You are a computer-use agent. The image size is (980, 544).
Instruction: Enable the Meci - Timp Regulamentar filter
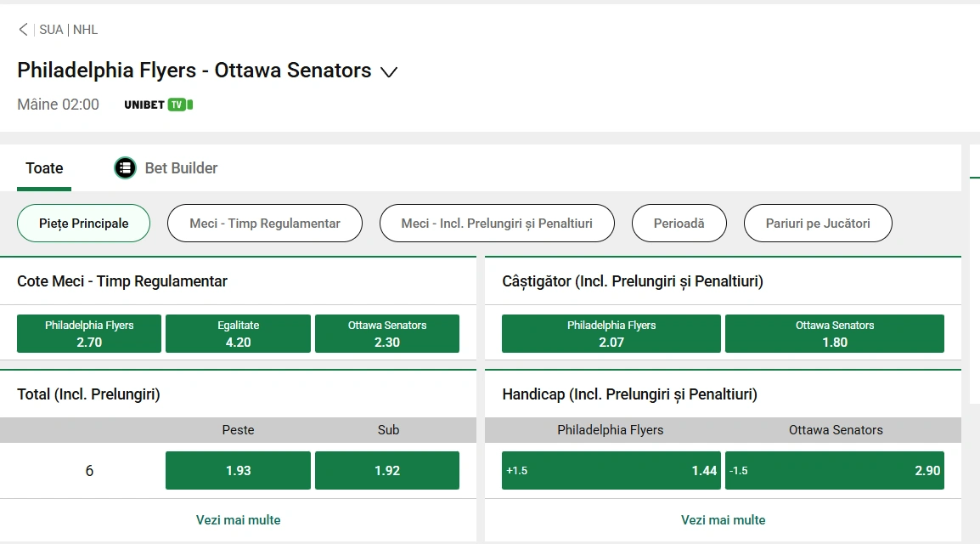pos(264,223)
